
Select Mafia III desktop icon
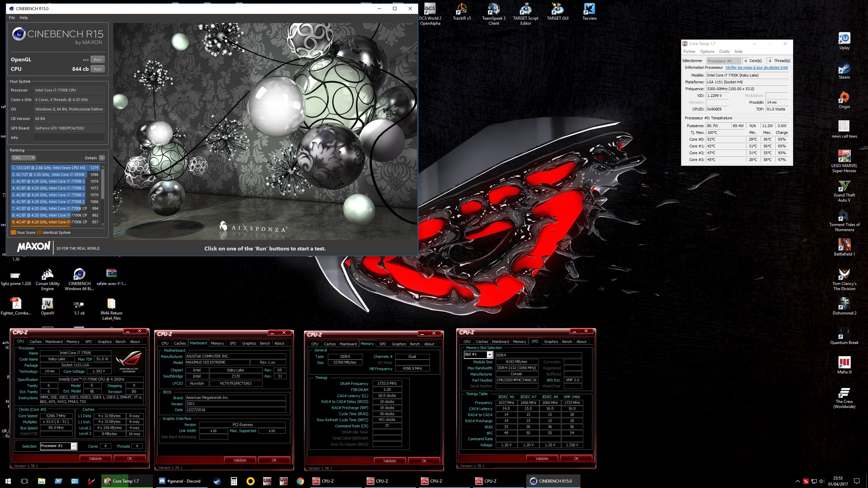(844, 365)
